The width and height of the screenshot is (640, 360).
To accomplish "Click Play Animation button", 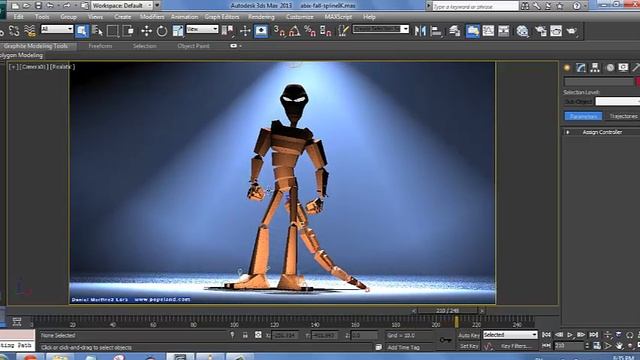I will click(x=570, y=335).
